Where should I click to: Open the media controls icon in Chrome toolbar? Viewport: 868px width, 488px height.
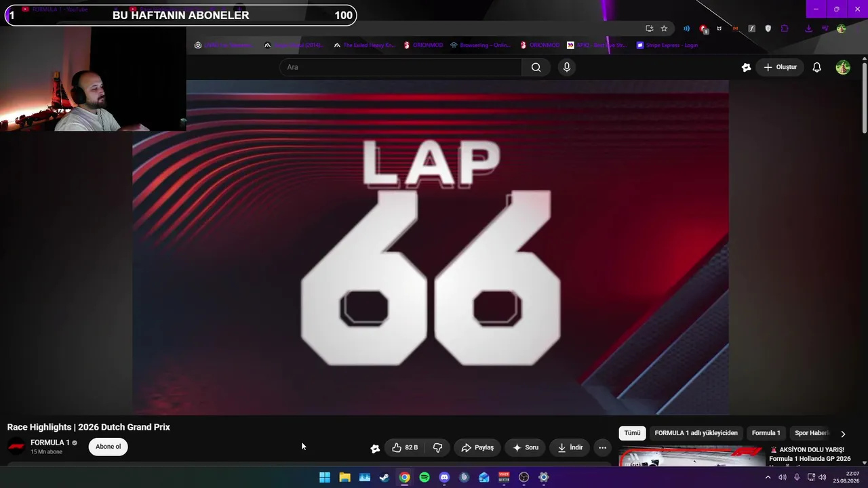click(825, 28)
